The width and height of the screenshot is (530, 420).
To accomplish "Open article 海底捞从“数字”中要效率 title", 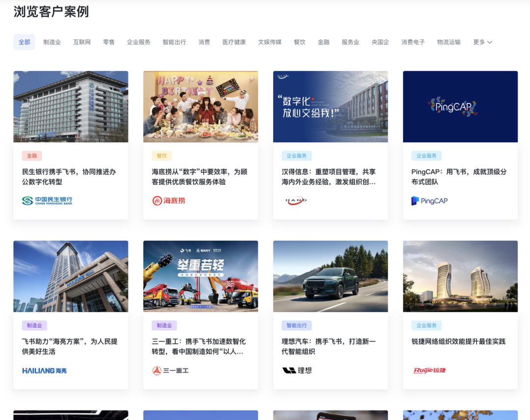I will [x=199, y=177].
